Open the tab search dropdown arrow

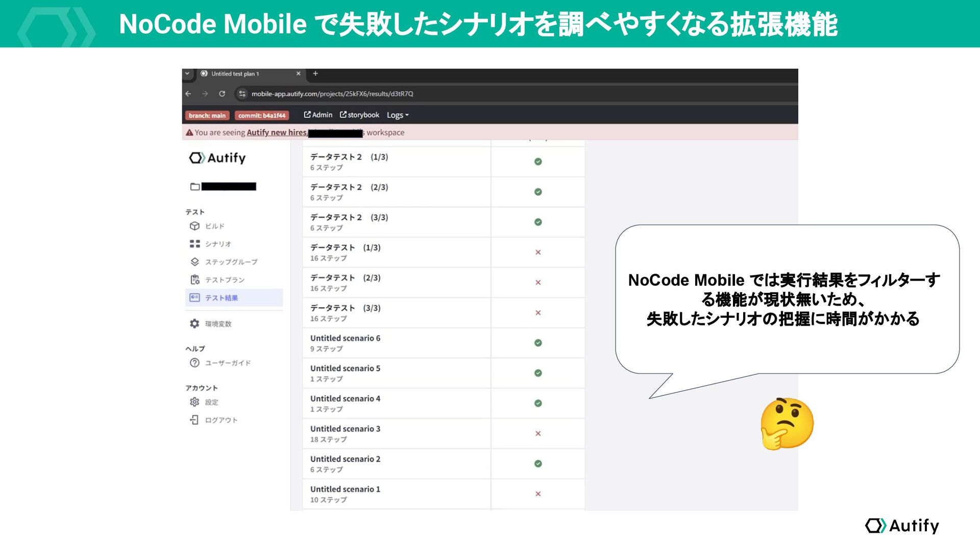pos(187,73)
